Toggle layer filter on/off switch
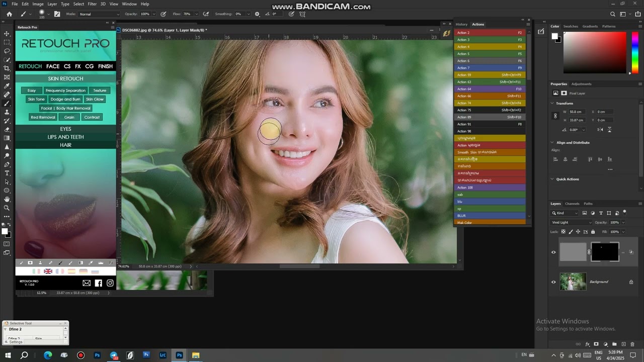The height and width of the screenshot is (362, 644). pos(624,212)
